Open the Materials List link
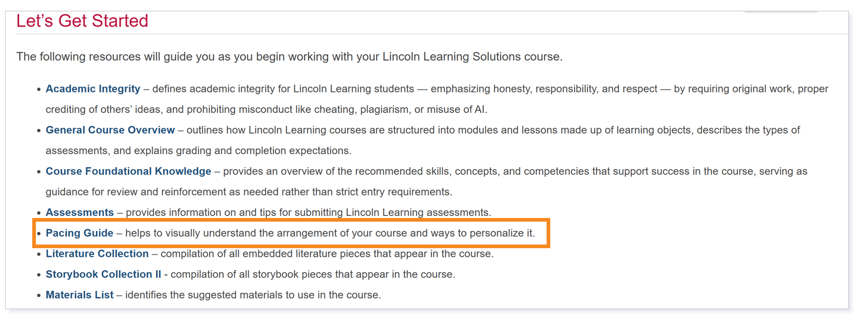The height and width of the screenshot is (321, 868). tap(80, 295)
